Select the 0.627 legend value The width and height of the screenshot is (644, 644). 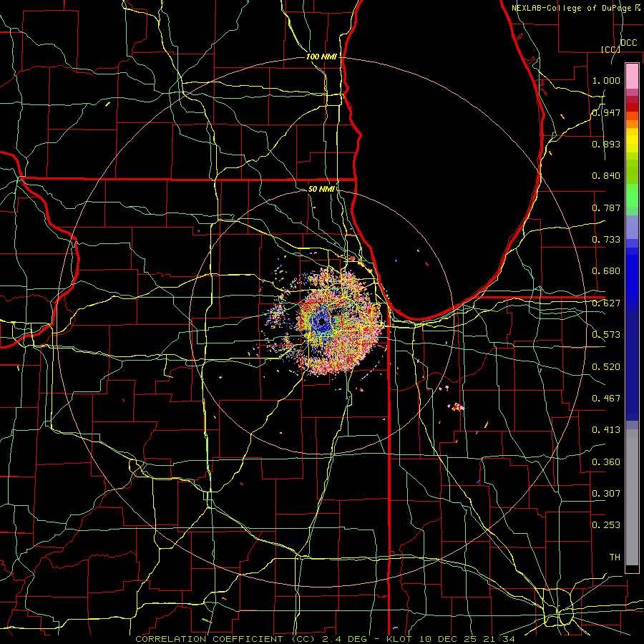[606, 303]
